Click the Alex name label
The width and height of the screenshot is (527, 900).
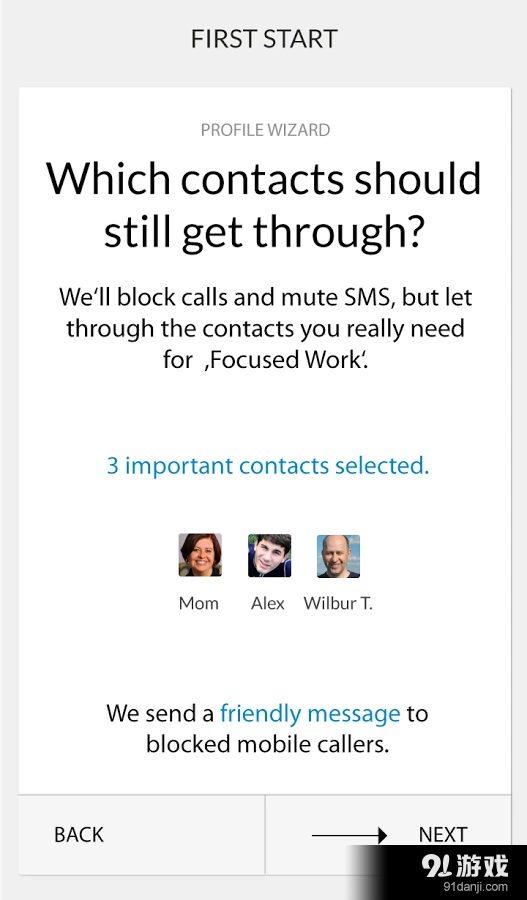point(268,603)
